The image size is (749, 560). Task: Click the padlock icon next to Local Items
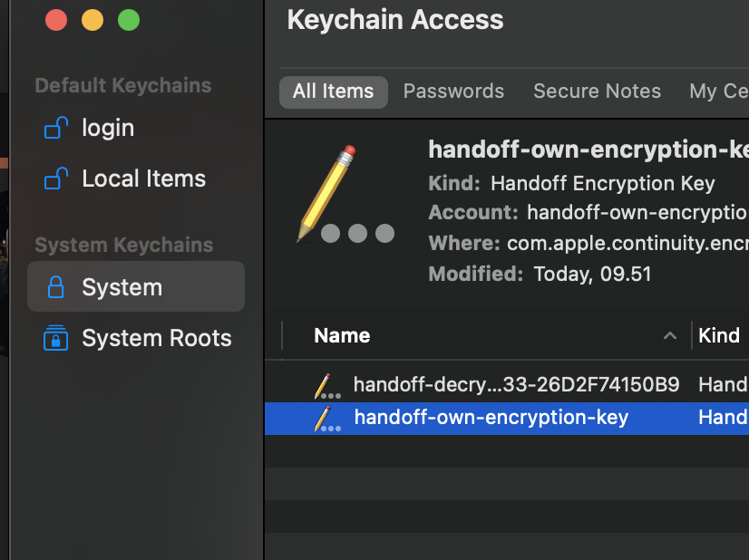(x=56, y=179)
